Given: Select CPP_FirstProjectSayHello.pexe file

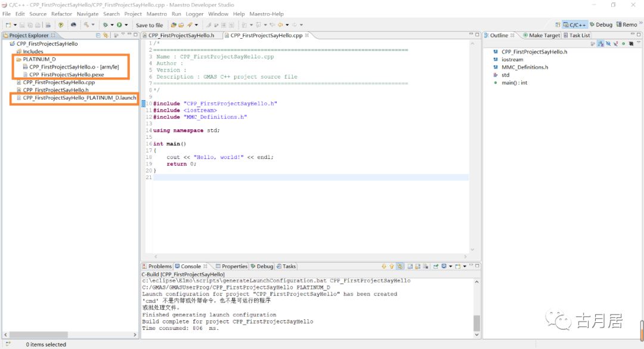Looking at the screenshot, I should click(x=67, y=74).
